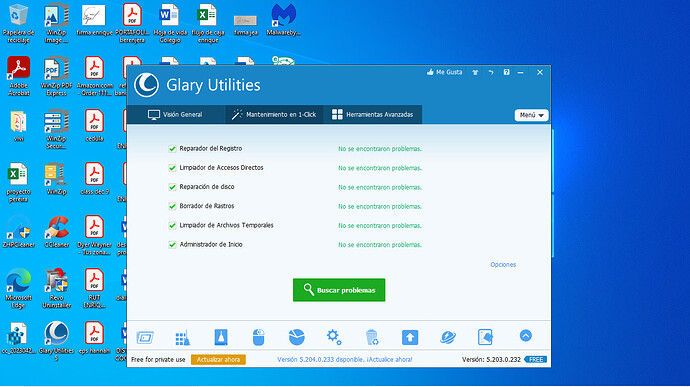The height and width of the screenshot is (387, 690).
Task: Click the 'Versión: 5.203.0.232' status text
Action: point(491,359)
